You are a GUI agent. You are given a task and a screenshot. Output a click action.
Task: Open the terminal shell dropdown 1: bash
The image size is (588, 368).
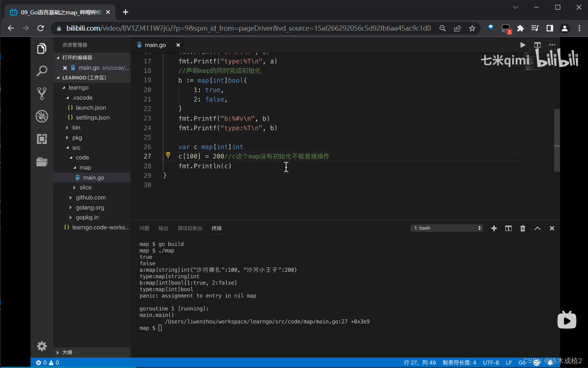pos(446,228)
